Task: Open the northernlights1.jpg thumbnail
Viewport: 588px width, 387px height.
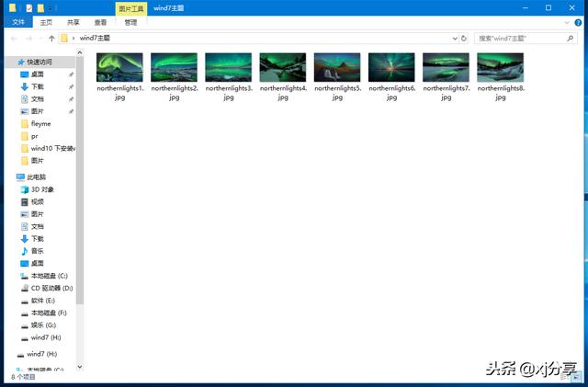Action: (119, 68)
